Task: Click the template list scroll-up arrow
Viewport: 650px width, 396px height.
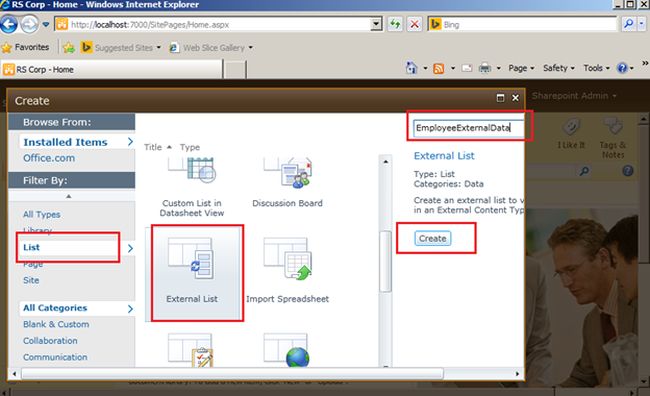Action: coord(386,161)
